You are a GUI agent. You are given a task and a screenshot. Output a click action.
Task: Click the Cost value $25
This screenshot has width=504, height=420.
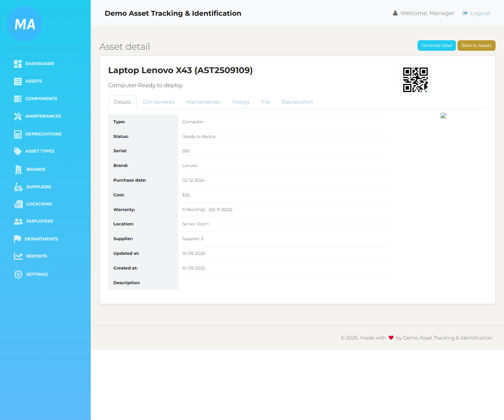pyautogui.click(x=186, y=195)
